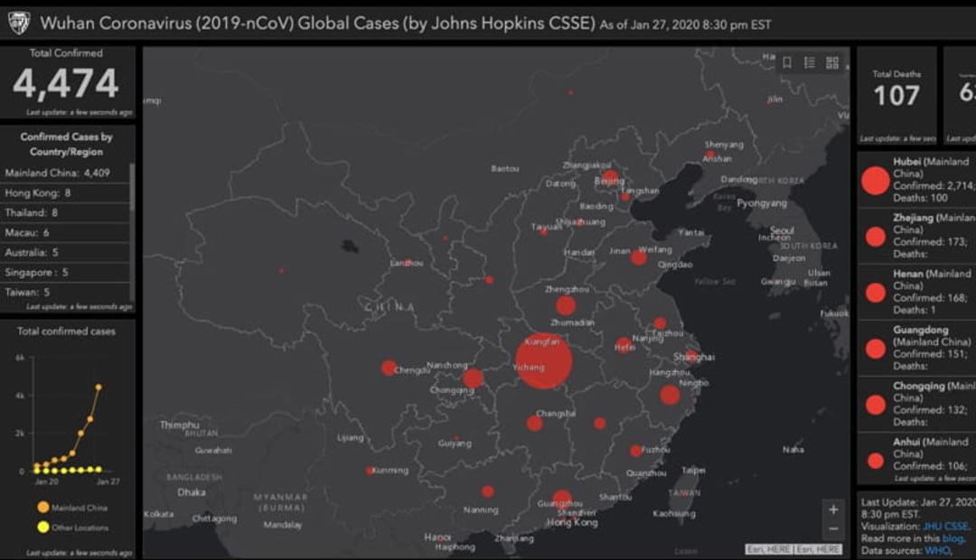976x560 pixels.
Task: Open the map legend list icon
Action: [809, 63]
